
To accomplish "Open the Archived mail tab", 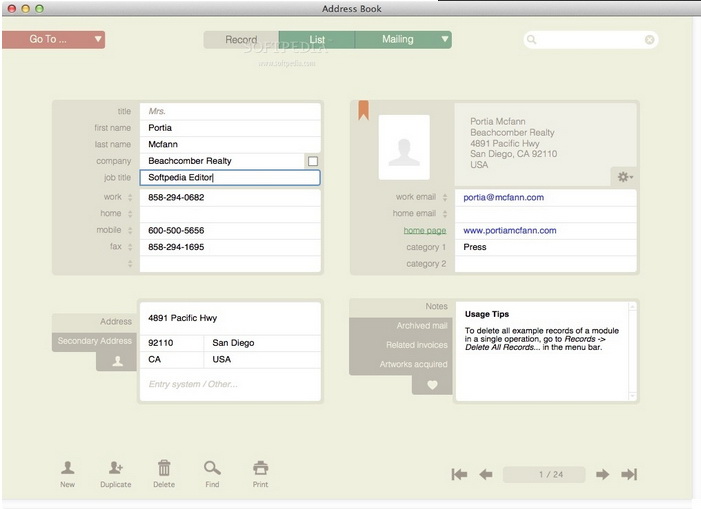I will 401,326.
